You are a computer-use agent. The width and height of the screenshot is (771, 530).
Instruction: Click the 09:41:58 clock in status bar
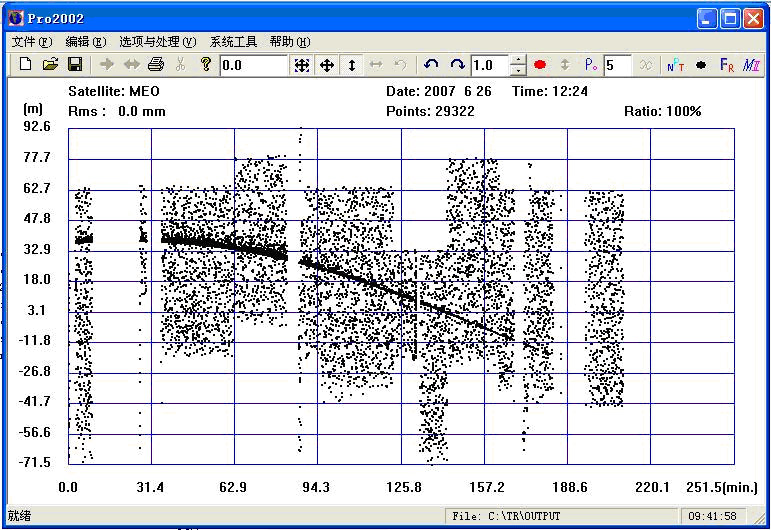pyautogui.click(x=712, y=516)
